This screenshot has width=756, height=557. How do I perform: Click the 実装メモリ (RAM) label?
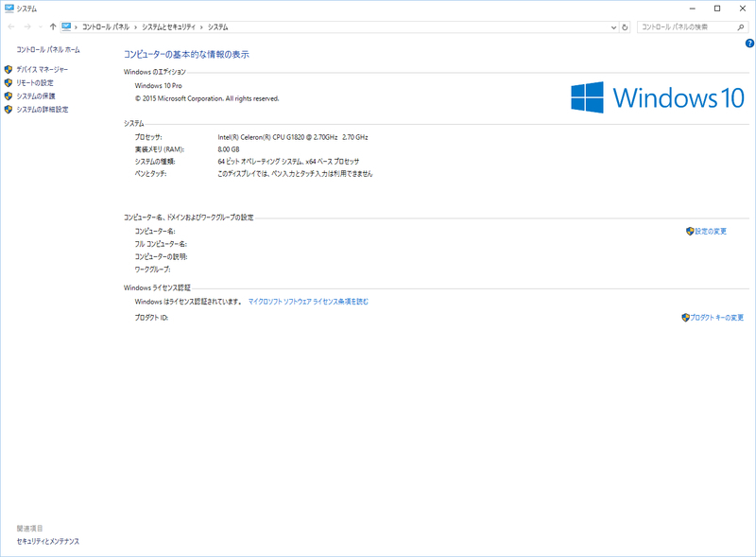click(x=160, y=149)
